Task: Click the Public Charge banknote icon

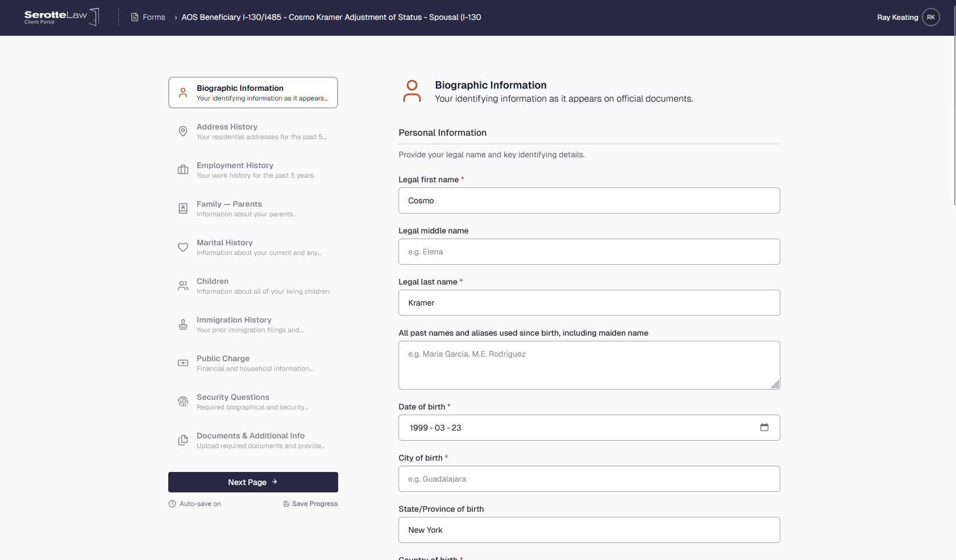Action: [x=183, y=363]
